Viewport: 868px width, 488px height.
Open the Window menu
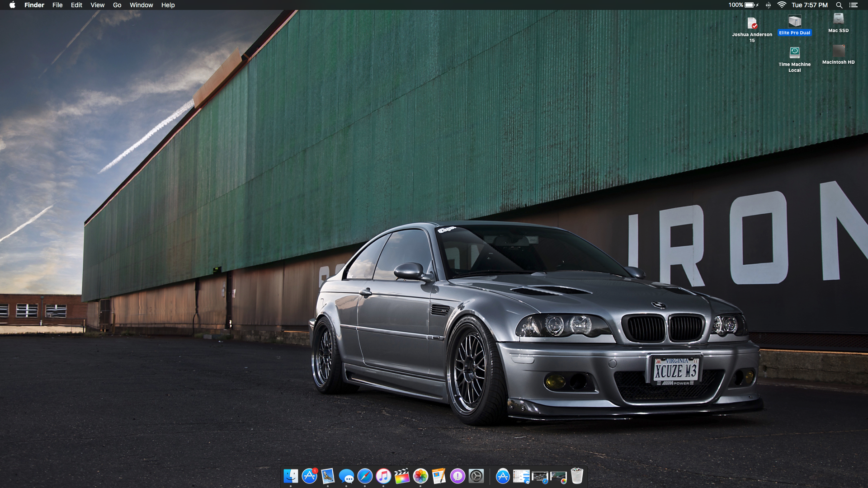tap(141, 5)
